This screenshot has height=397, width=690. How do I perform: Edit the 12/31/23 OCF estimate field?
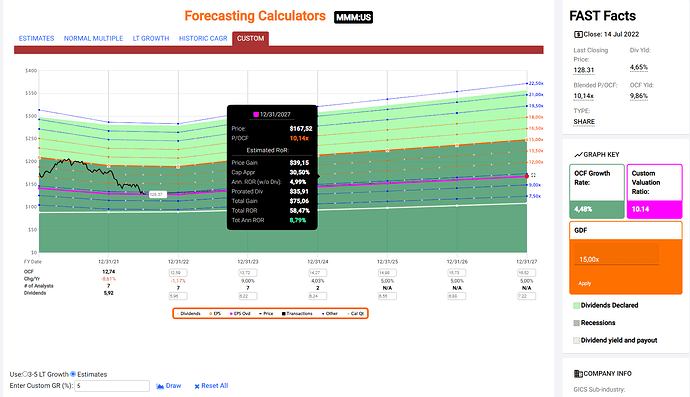248,273
